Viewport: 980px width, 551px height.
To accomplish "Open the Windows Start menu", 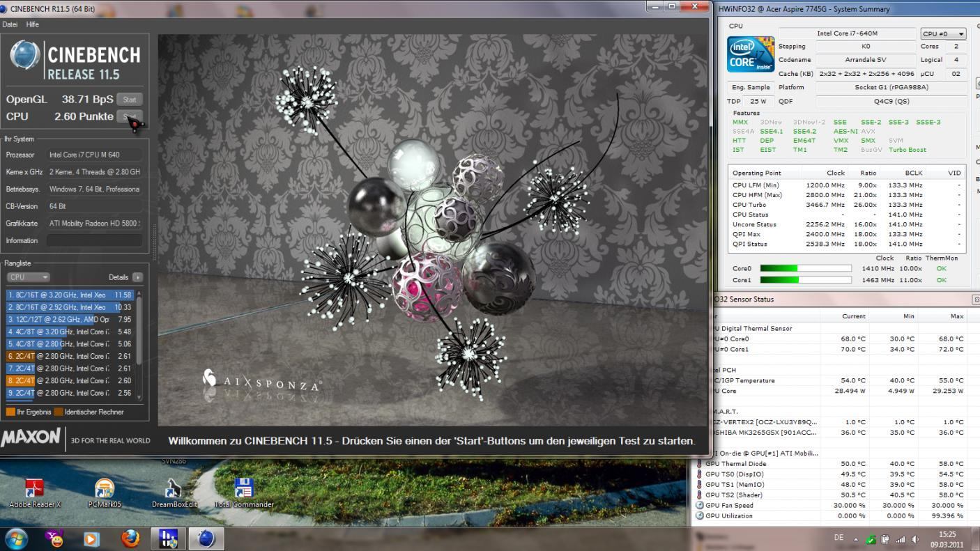I will (17, 538).
